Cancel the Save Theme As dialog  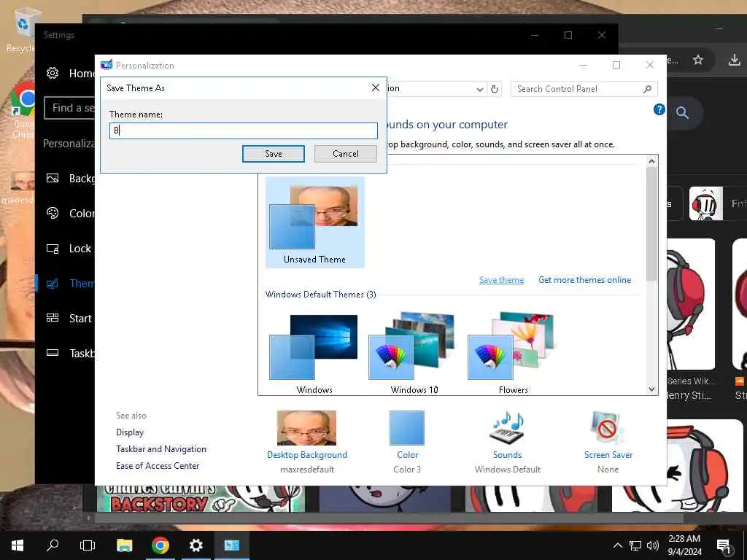click(345, 154)
